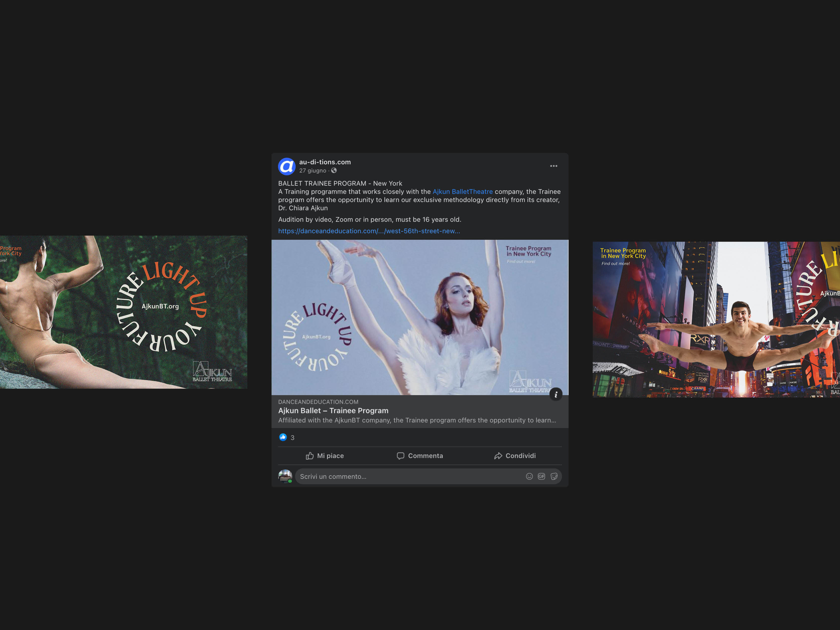Viewport: 840px width, 630px height.
Task: Open the three-dot post options menu
Action: point(554,166)
